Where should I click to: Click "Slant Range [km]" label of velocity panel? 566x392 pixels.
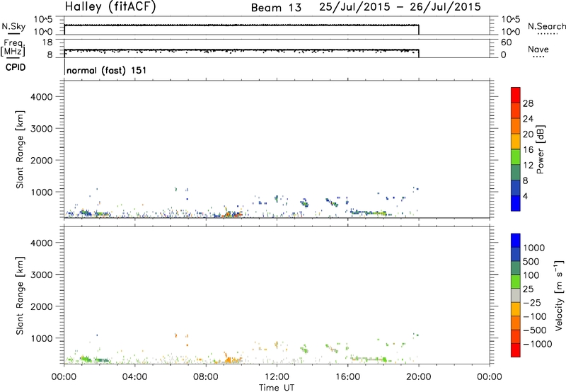[x=20, y=296]
